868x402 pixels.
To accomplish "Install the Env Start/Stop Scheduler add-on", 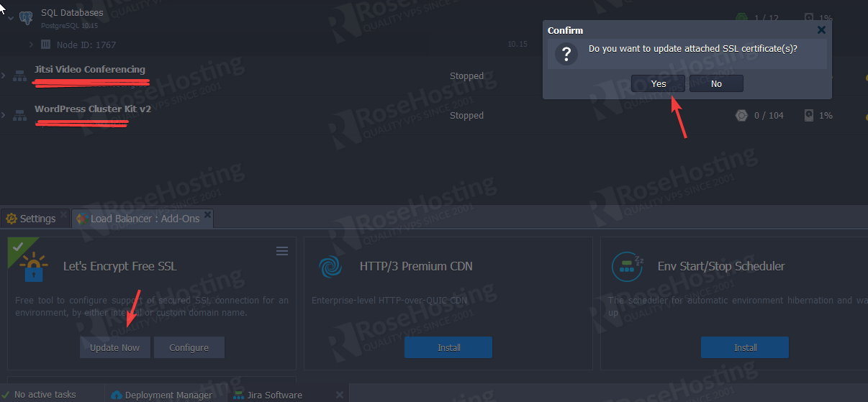I will pos(745,347).
